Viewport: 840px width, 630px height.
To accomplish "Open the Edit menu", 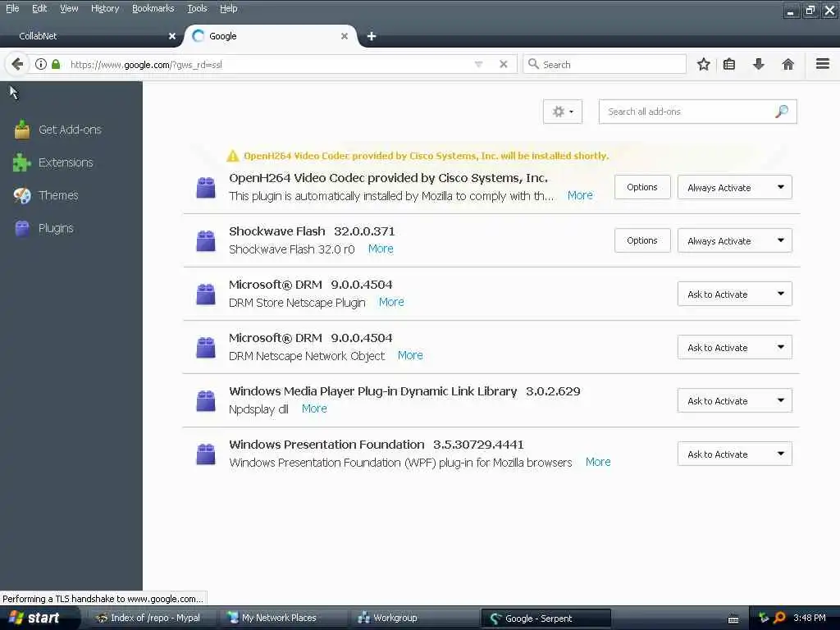I will 39,8.
